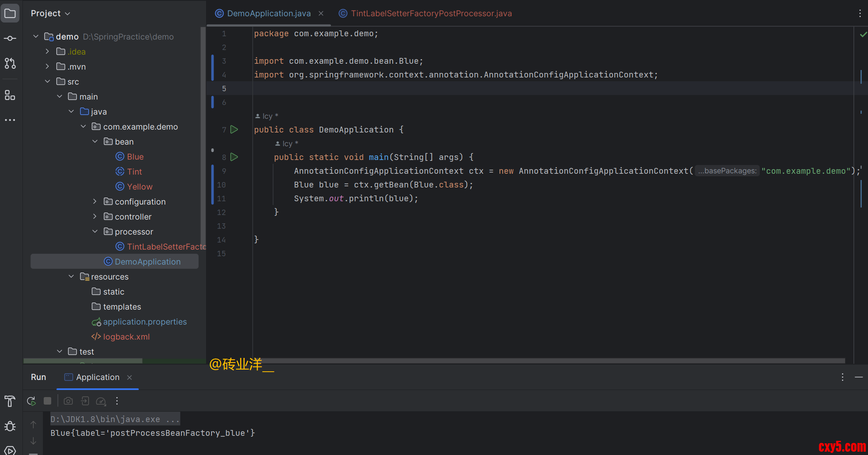Open the Pull Requests tool window

coord(10,63)
